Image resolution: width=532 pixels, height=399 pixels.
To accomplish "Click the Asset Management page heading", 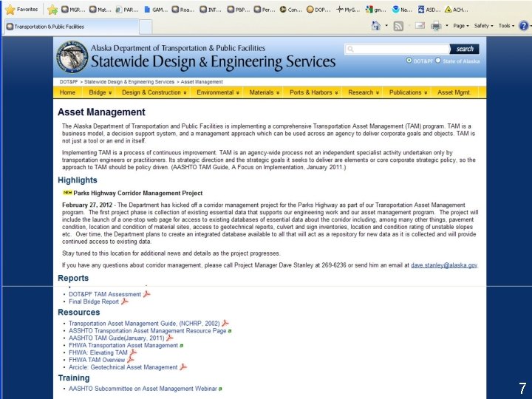I will 101,112.
